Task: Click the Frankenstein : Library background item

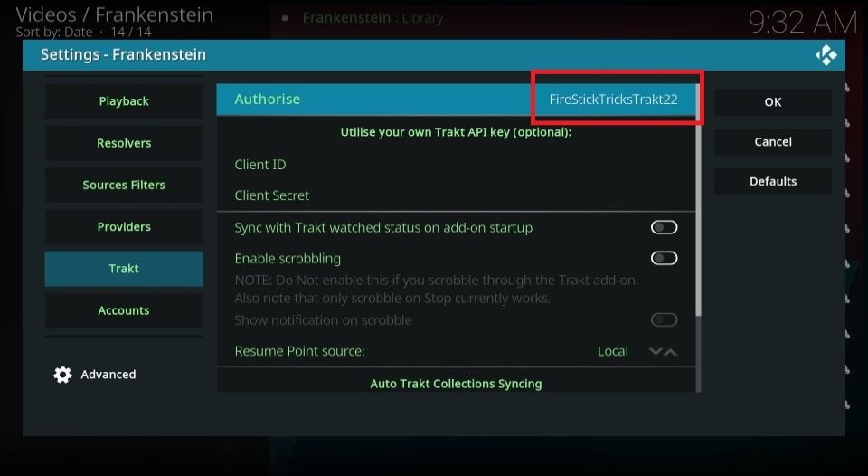Action: point(373,18)
